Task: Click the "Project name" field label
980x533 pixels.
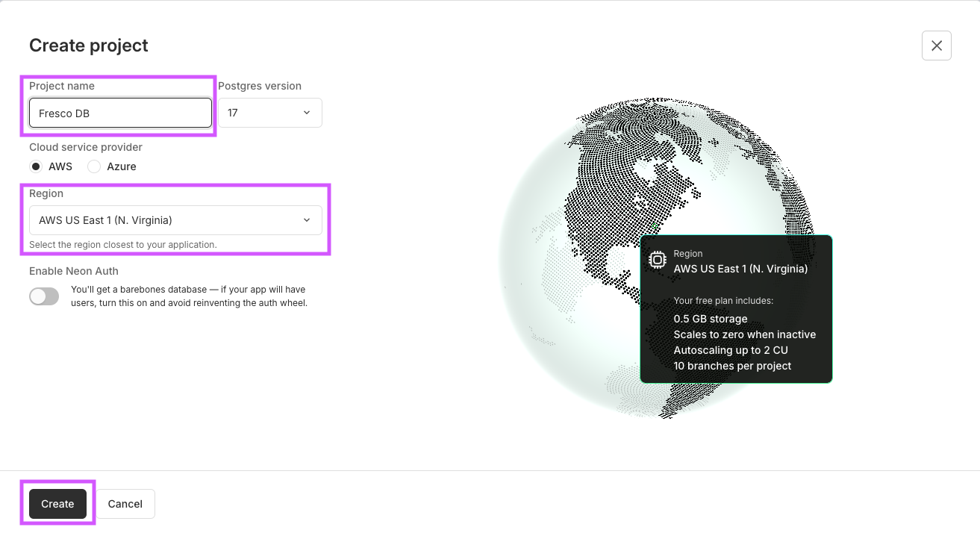Action: (62, 86)
